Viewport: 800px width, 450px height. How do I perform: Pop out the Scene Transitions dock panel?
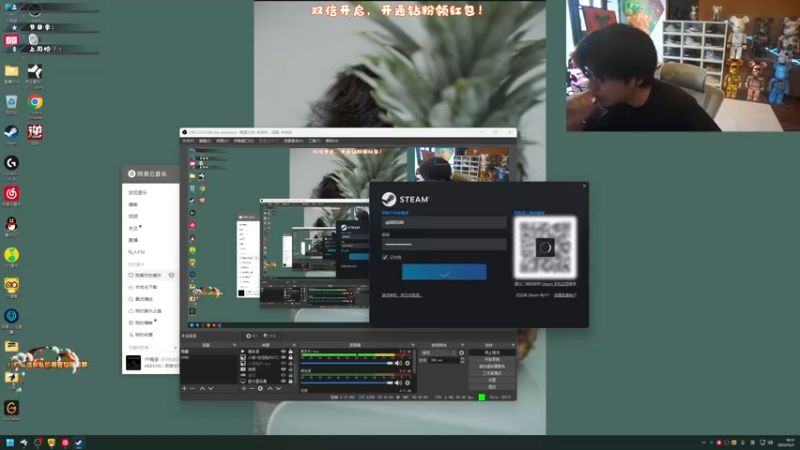462,345
